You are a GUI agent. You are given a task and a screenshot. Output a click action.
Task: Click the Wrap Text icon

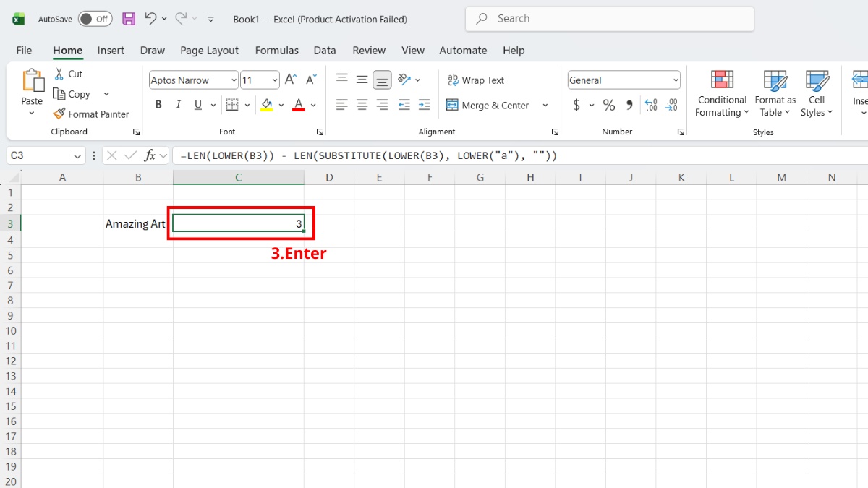click(x=476, y=80)
